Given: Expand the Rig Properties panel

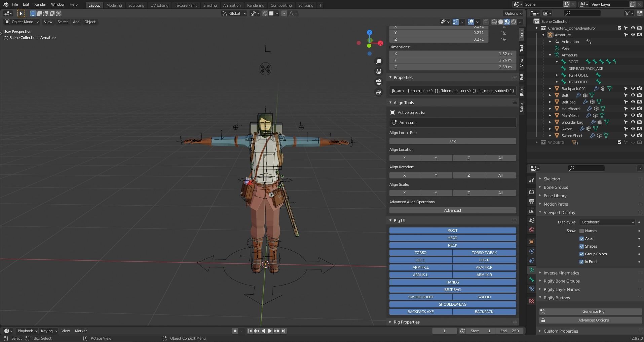Looking at the screenshot, I should (x=406, y=322).
